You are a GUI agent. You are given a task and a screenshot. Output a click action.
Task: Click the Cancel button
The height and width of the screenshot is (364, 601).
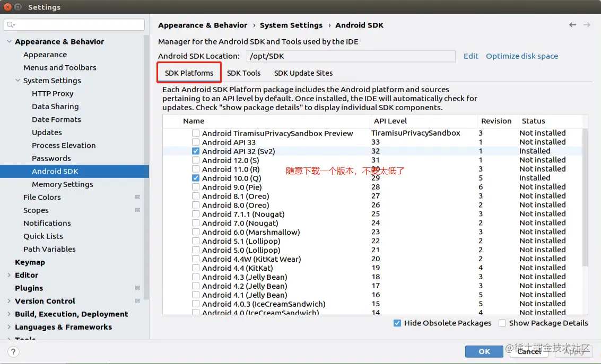[x=529, y=351]
